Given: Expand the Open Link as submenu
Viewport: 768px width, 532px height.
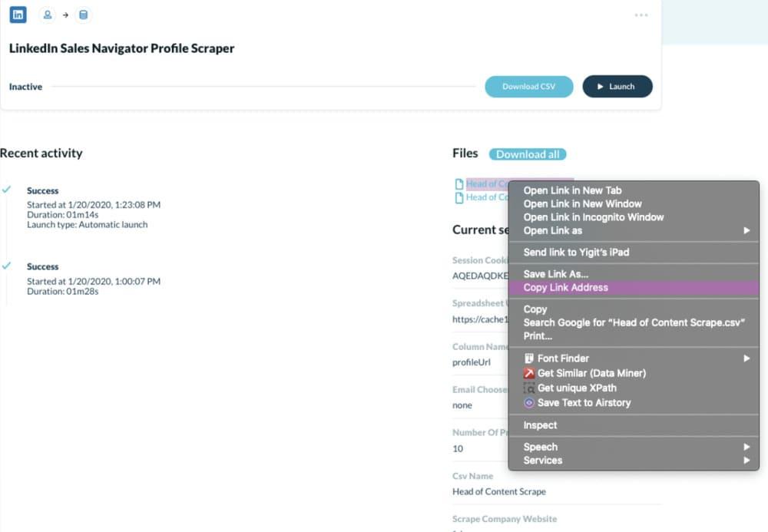Looking at the screenshot, I should (x=634, y=230).
